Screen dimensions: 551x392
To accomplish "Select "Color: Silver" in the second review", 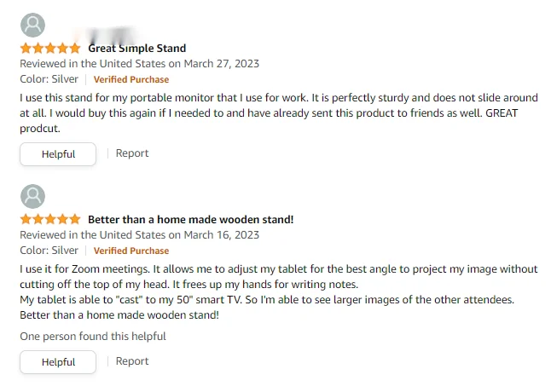I will click(49, 251).
